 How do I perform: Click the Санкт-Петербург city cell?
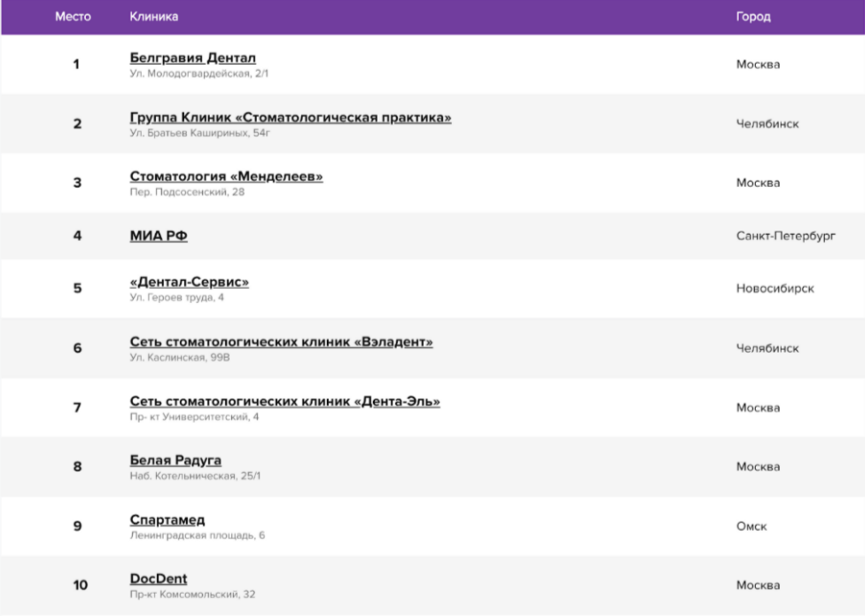coord(785,236)
